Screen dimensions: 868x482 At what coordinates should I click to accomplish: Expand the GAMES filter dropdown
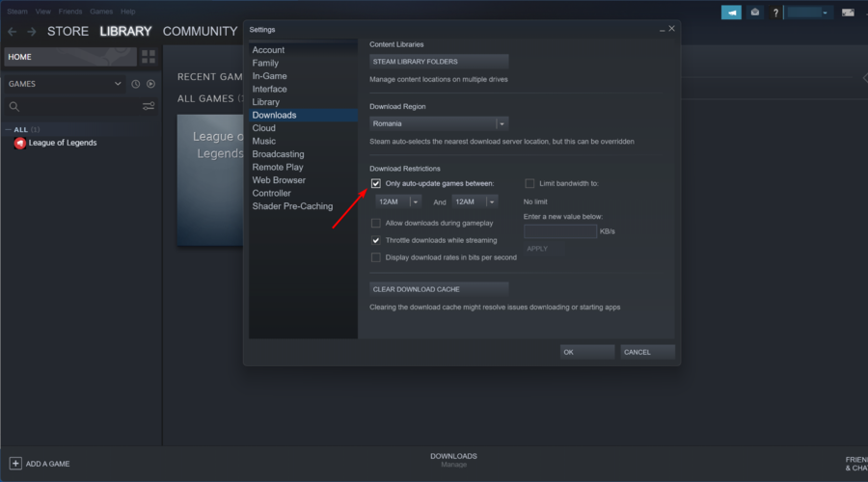coord(65,84)
